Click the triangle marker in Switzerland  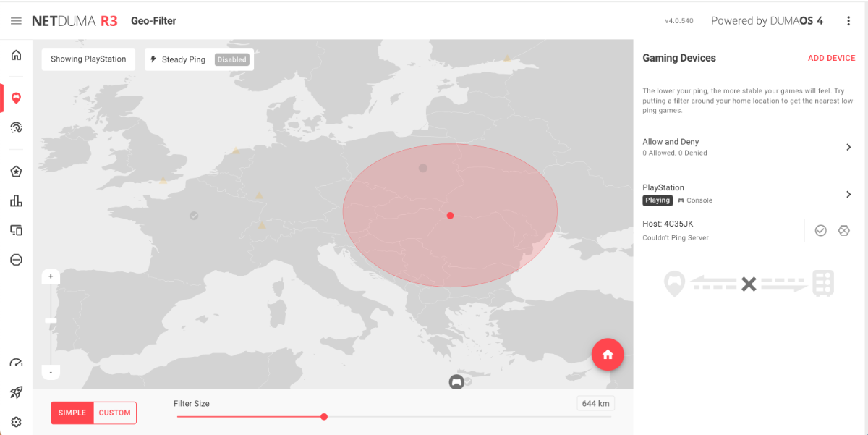(262, 225)
